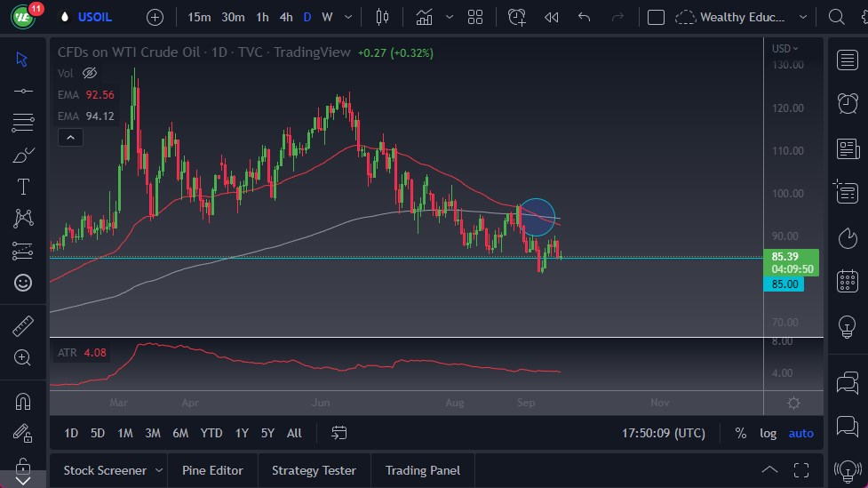Enable auto scale mode
The width and height of the screenshot is (868, 488).
coord(800,433)
